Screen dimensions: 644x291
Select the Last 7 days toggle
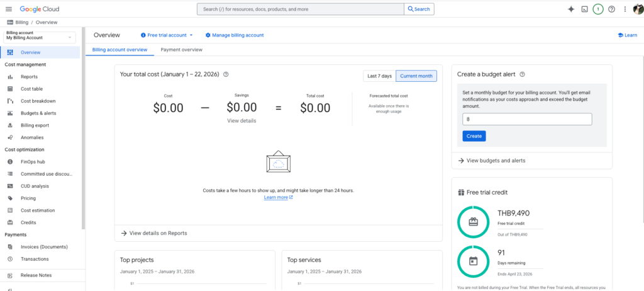(379, 76)
